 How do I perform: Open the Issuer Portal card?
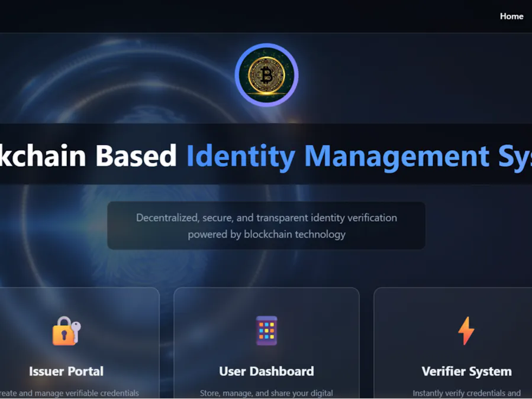(x=66, y=349)
